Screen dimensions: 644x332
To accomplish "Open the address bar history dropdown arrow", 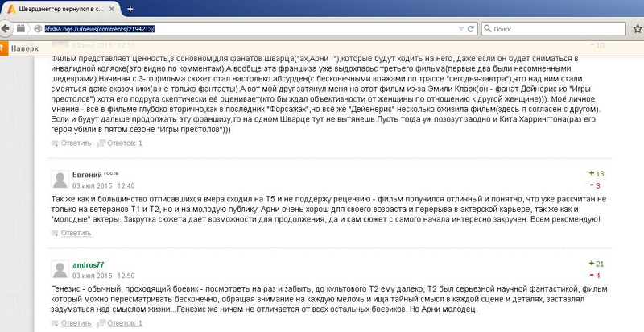I will click(460, 29).
